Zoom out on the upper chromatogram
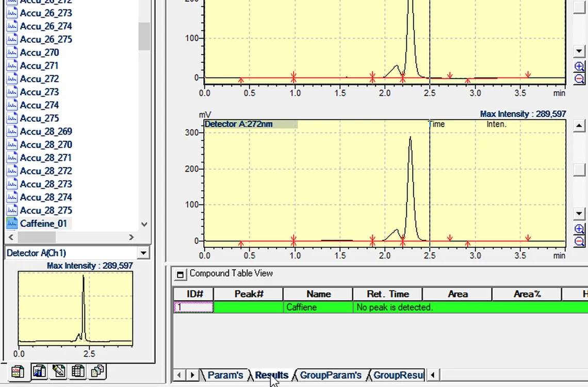Screen dimensions: 588x387 coord(579,79)
